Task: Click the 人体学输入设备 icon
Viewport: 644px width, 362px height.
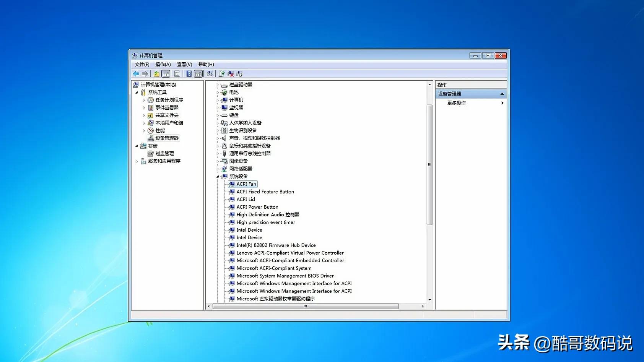Action: 224,123
